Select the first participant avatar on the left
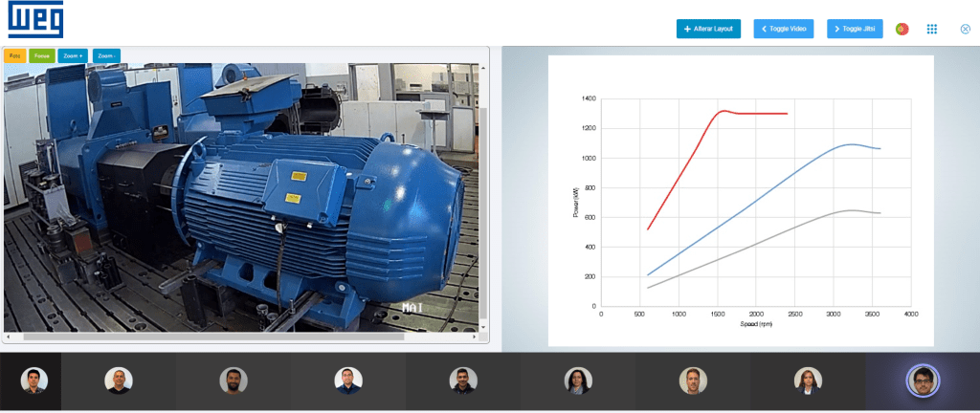Viewport: 980px width, 413px height. pos(33,380)
